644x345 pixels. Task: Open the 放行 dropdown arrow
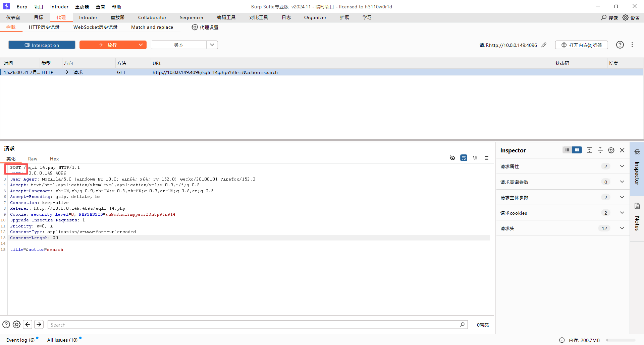tap(141, 45)
